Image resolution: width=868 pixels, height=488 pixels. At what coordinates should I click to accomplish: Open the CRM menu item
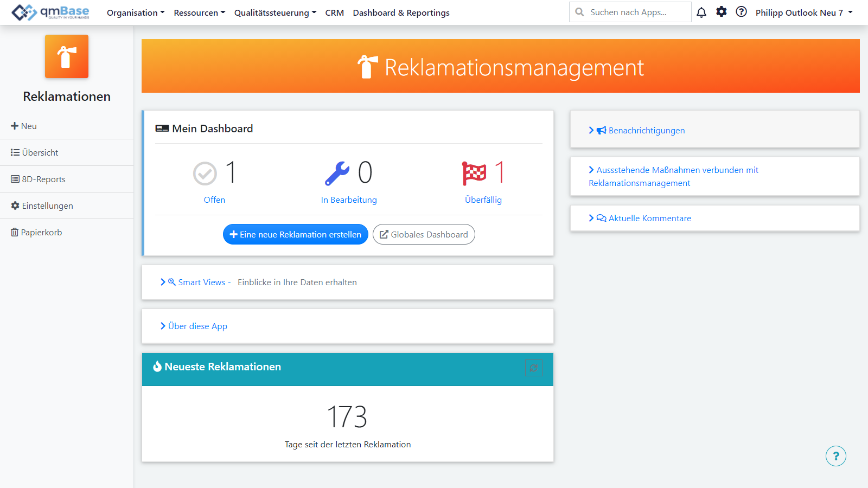[335, 12]
